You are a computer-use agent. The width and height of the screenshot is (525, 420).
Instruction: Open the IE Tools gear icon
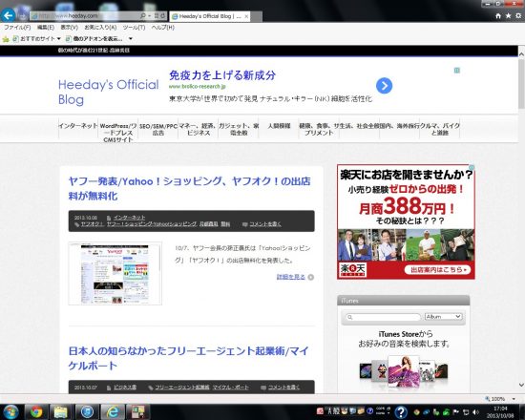[x=518, y=15]
